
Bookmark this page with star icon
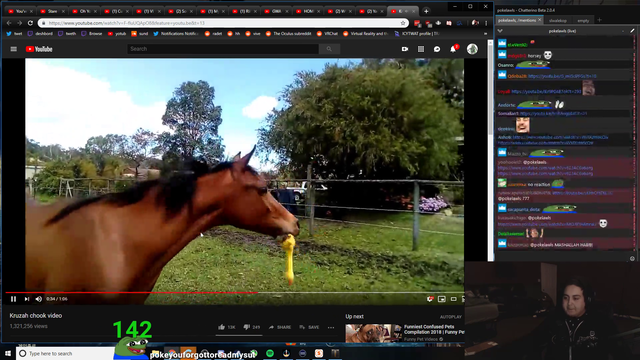point(403,23)
